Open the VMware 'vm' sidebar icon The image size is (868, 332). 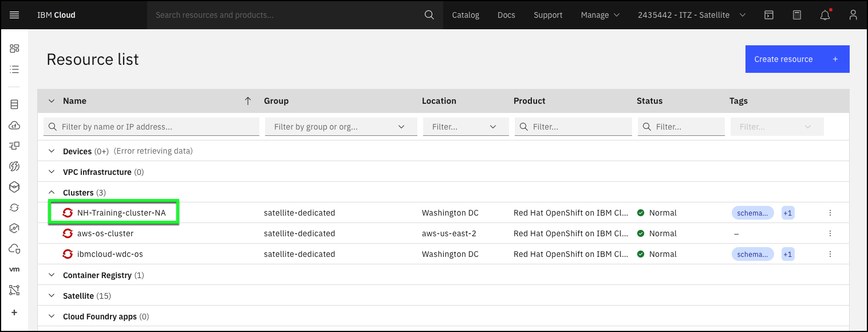pos(15,269)
